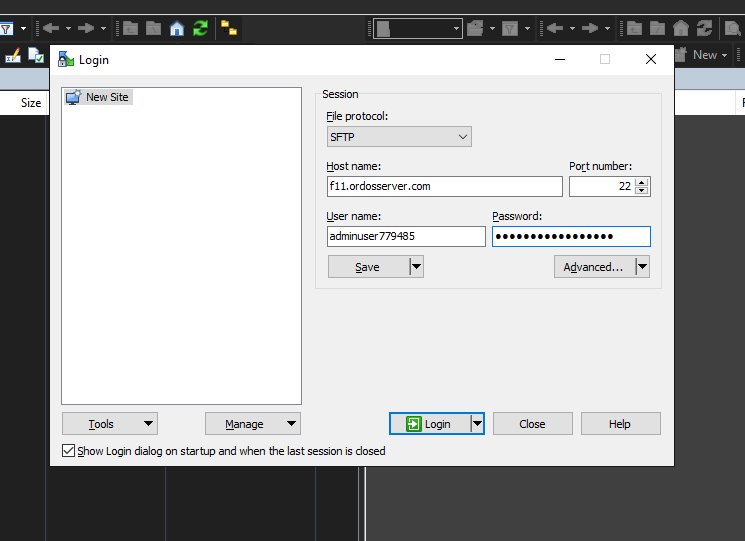Refresh the local panel with green arrows
Screen dimensions: 745x541
(x=201, y=28)
